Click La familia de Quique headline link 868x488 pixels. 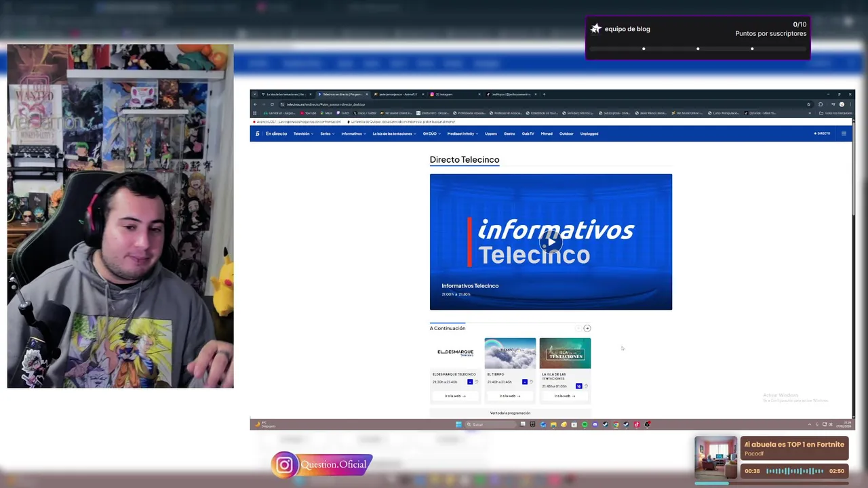click(x=401, y=122)
